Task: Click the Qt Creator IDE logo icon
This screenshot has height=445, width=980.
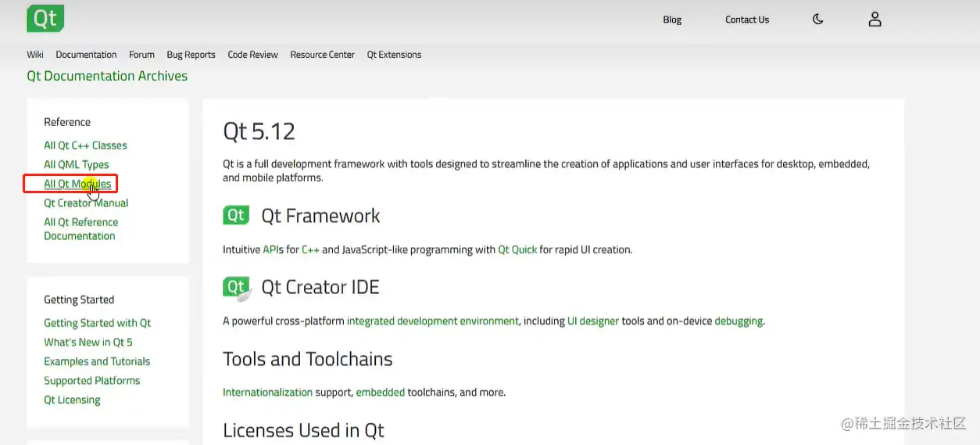Action: click(237, 288)
